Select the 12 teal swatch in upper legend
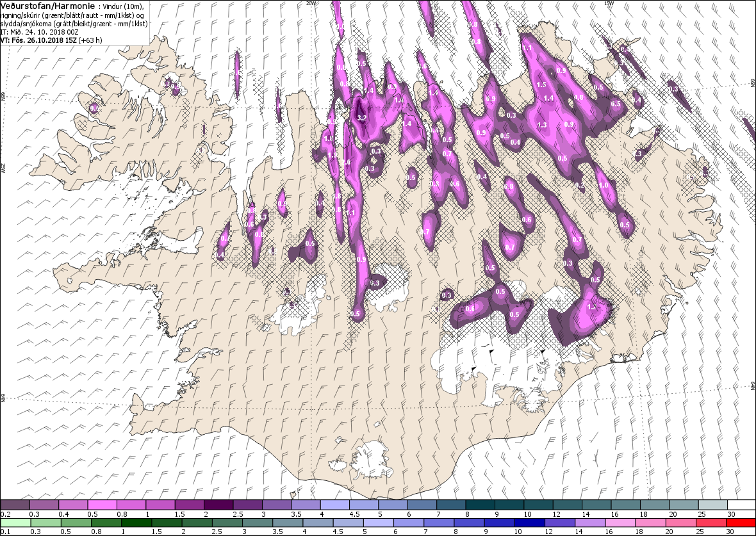 point(568,506)
